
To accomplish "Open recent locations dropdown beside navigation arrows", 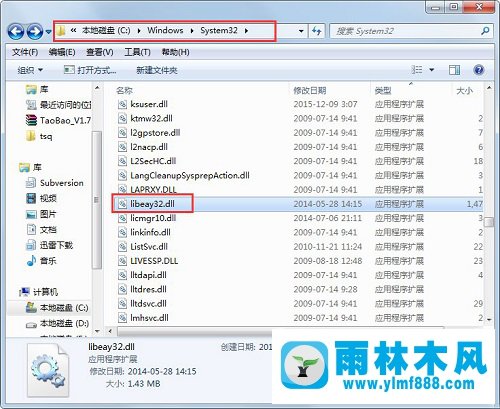I will tap(49, 32).
